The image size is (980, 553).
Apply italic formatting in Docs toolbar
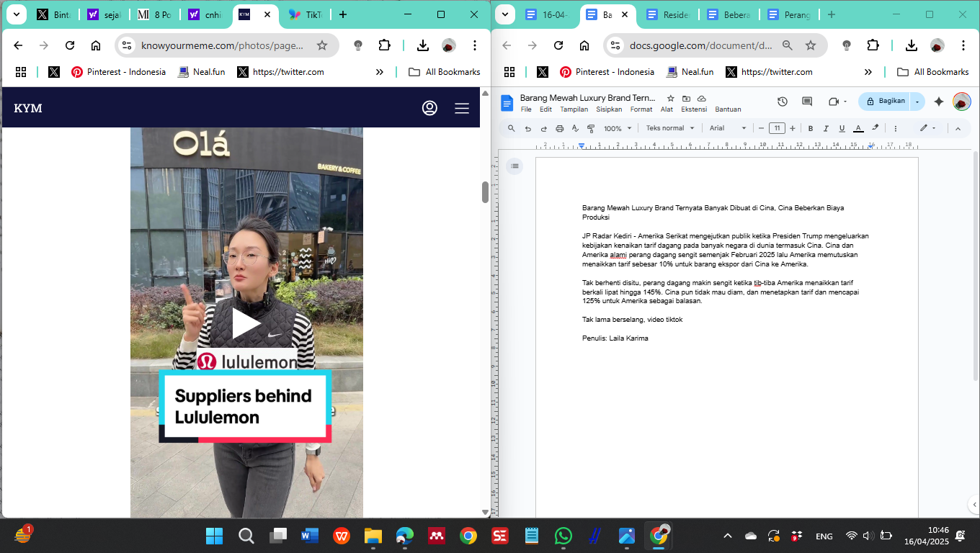(826, 128)
